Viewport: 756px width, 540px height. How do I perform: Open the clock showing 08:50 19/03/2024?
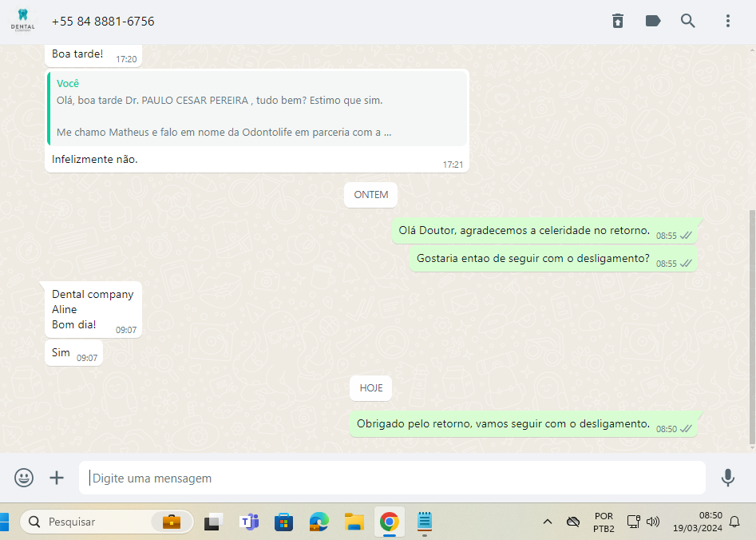697,522
